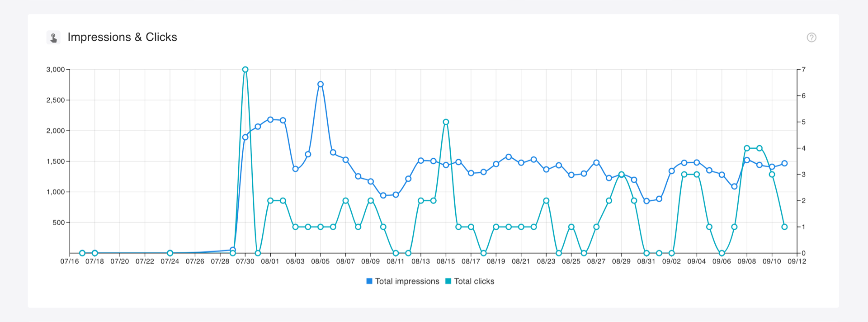Click the Impressions & Clicks title

pos(122,37)
